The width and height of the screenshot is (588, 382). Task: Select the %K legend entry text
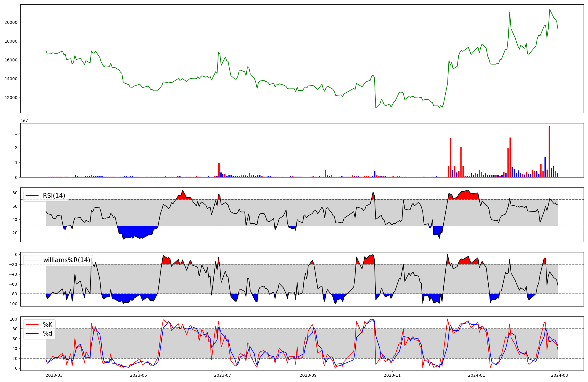[48, 325]
